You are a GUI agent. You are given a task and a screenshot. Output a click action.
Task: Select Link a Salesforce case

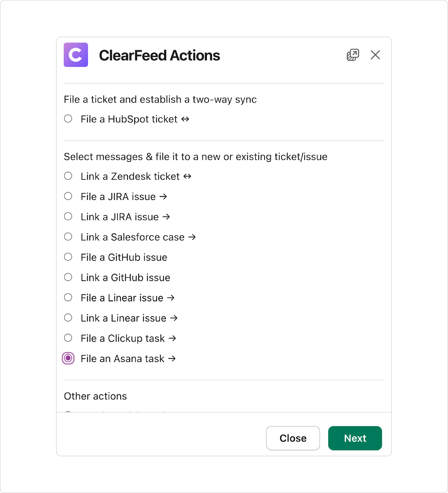pyautogui.click(x=68, y=237)
